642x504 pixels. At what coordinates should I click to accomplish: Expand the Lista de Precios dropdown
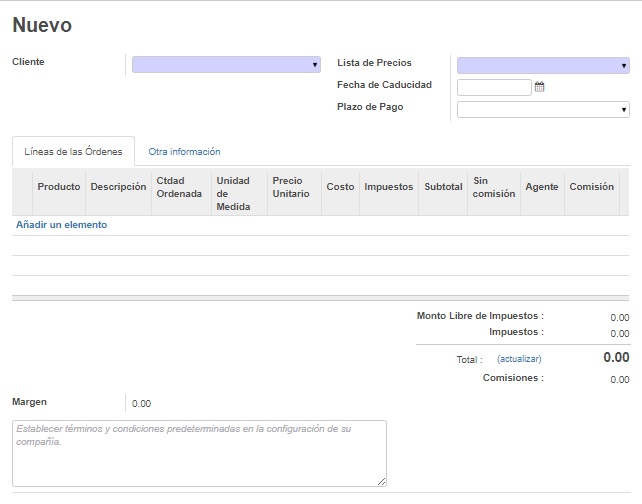[542, 66]
